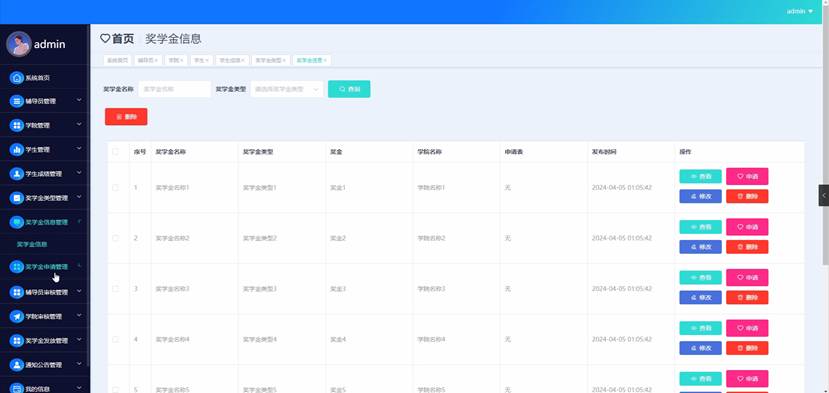Click the 奖学金发放管理 grid icon
This screenshot has height=393, width=829.
point(17,341)
